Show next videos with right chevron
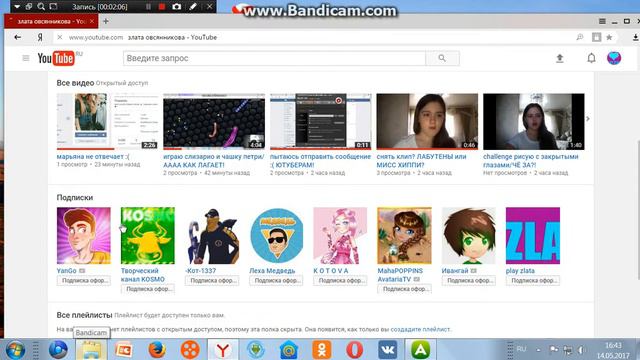The image size is (640, 360). (x=588, y=119)
